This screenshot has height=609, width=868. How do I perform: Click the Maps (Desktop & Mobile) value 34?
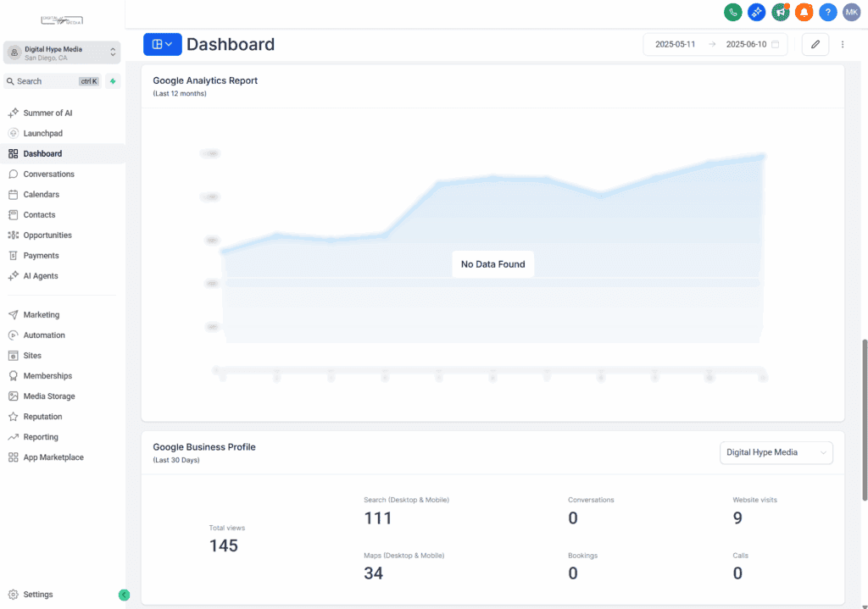click(x=374, y=573)
